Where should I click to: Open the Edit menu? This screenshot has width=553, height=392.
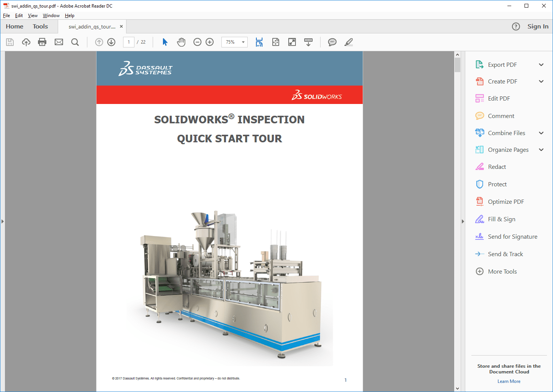pyautogui.click(x=19, y=16)
